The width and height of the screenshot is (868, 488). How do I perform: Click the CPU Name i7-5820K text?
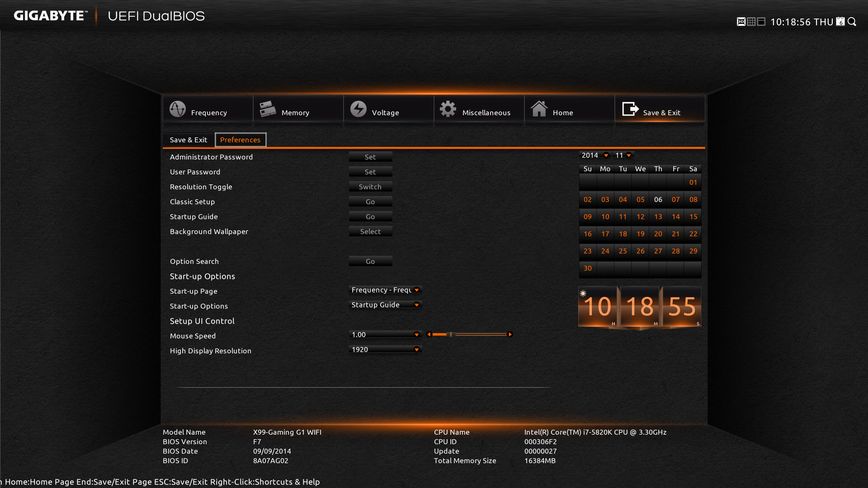595,432
